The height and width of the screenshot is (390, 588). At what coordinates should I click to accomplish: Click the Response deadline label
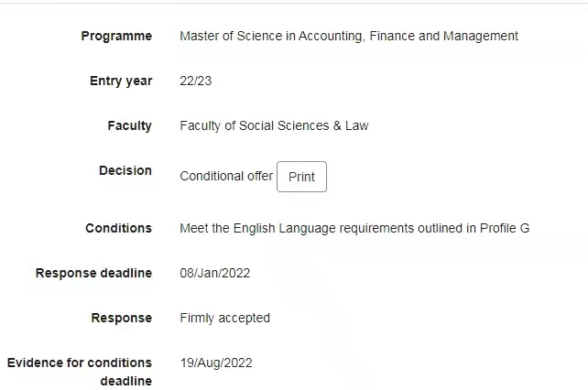point(93,273)
